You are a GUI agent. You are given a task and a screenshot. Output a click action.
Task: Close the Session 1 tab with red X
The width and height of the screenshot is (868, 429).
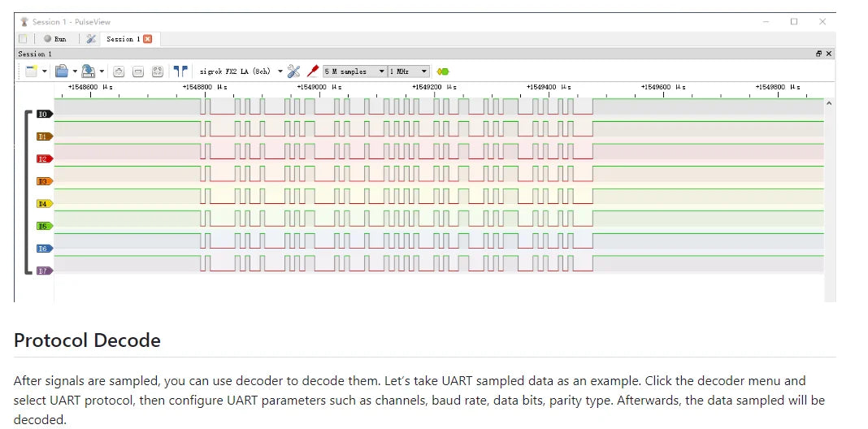[x=147, y=39]
